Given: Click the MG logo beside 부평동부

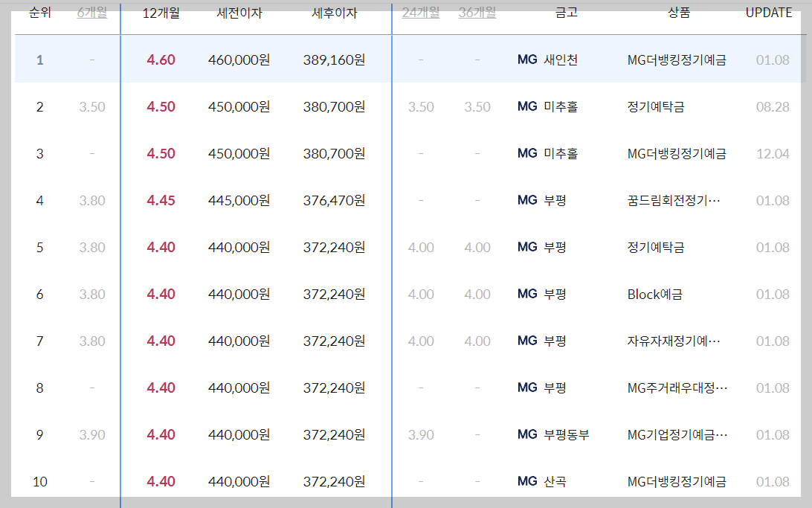Looking at the screenshot, I should 527,434.
